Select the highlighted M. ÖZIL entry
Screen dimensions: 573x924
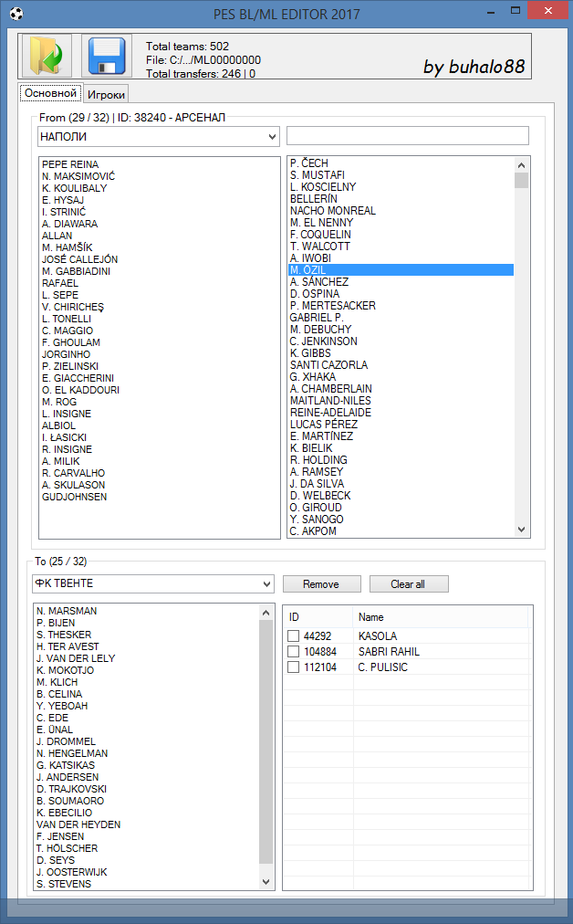coord(401,270)
